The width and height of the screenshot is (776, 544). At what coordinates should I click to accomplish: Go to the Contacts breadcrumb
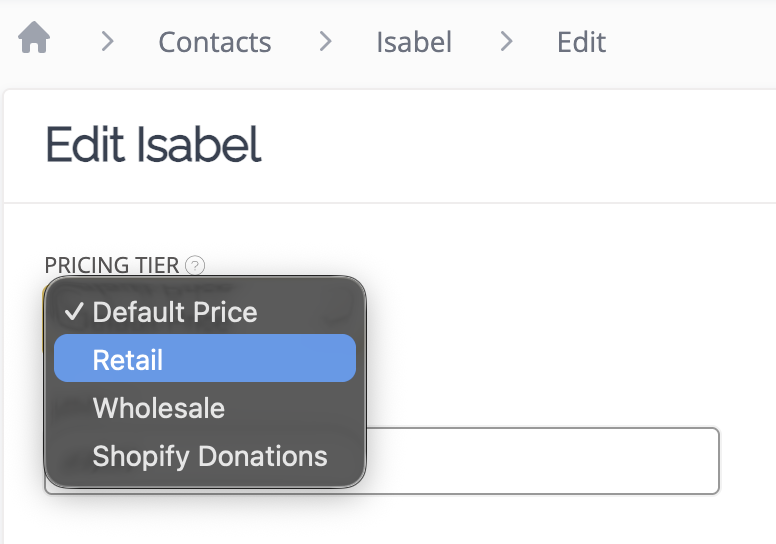tap(215, 42)
